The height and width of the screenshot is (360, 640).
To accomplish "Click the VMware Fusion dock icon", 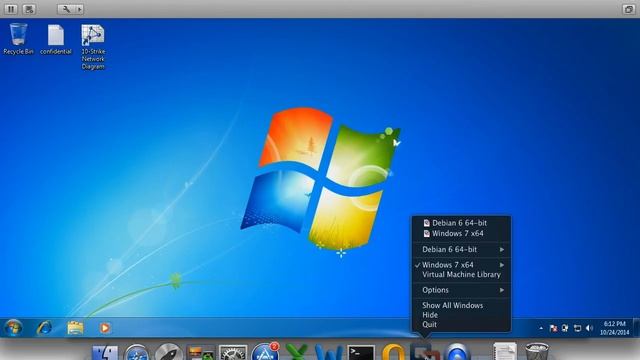I will [x=425, y=352].
